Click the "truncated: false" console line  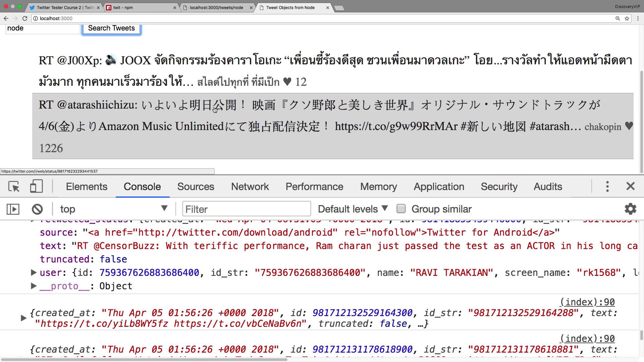[83, 259]
